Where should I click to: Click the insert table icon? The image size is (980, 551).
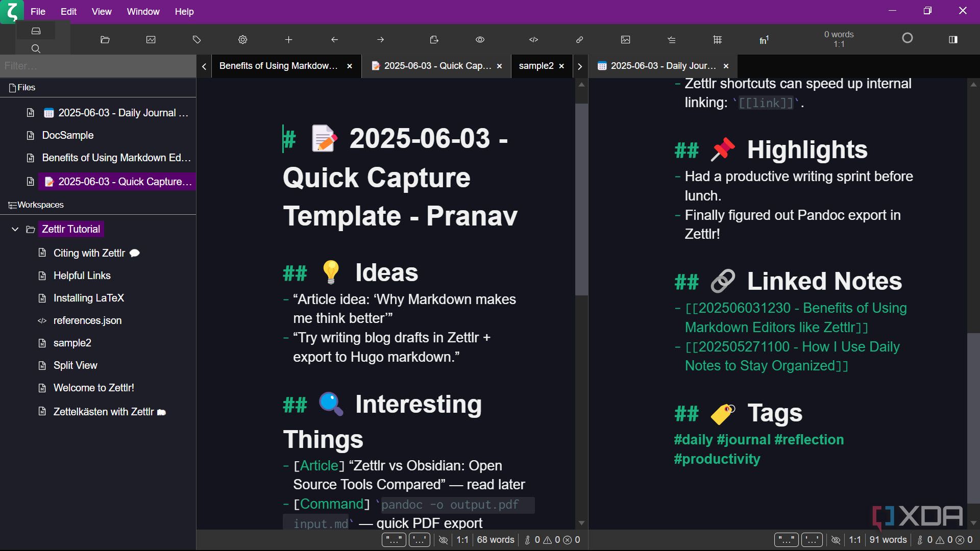tap(717, 40)
